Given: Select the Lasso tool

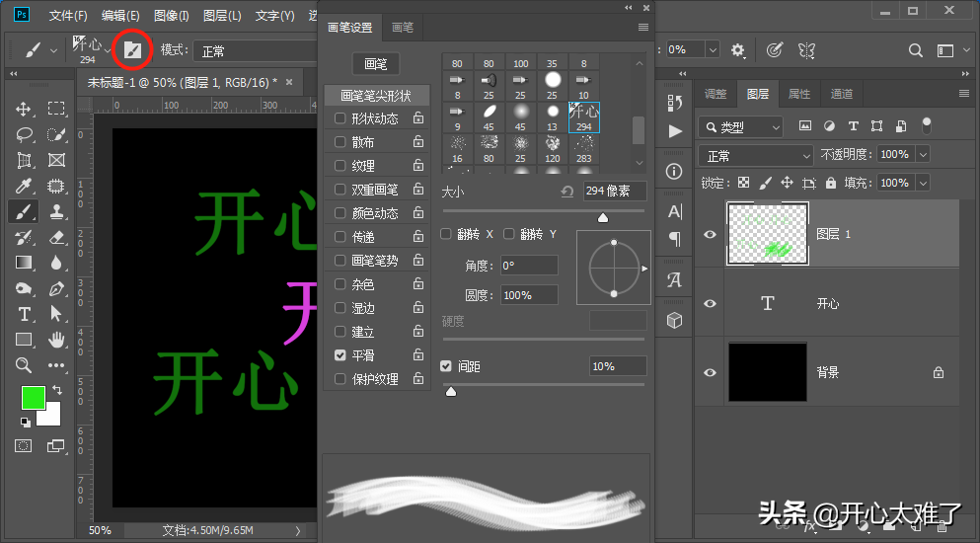Looking at the screenshot, I should coord(24,134).
